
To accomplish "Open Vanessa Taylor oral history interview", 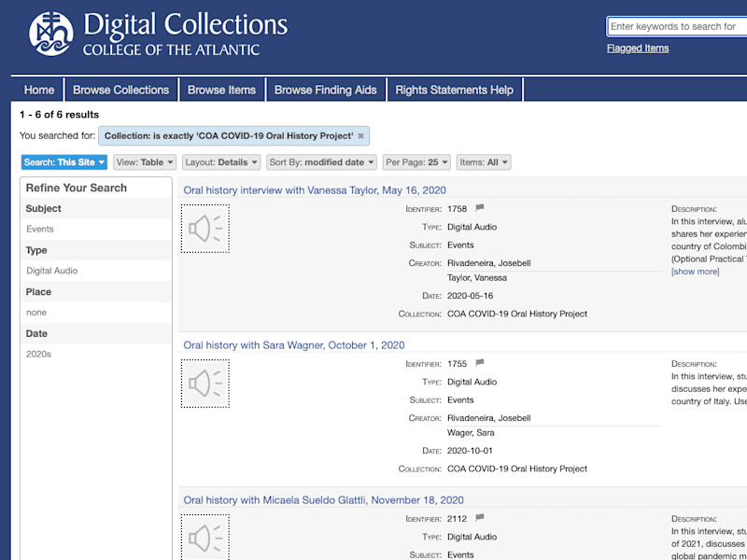I will pos(315,190).
